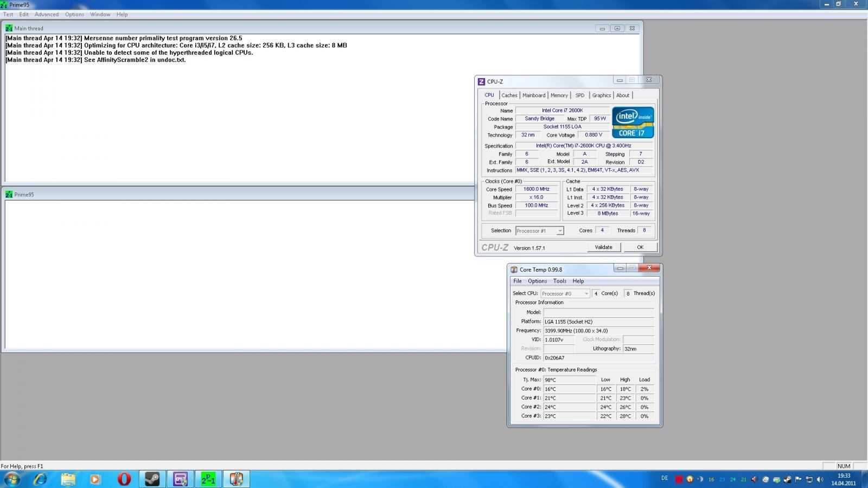Switch to the SPD tab in CPU-Z
The height and width of the screenshot is (488, 868).
point(580,95)
